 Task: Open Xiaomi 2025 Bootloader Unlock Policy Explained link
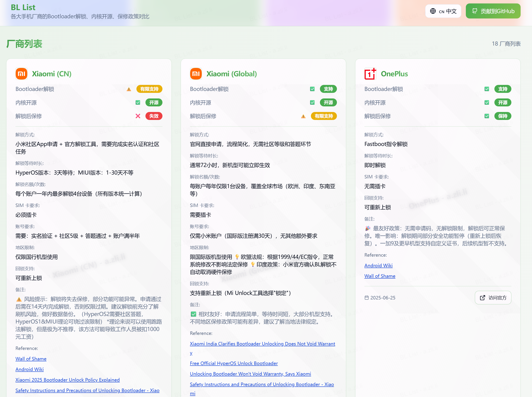coord(67,380)
